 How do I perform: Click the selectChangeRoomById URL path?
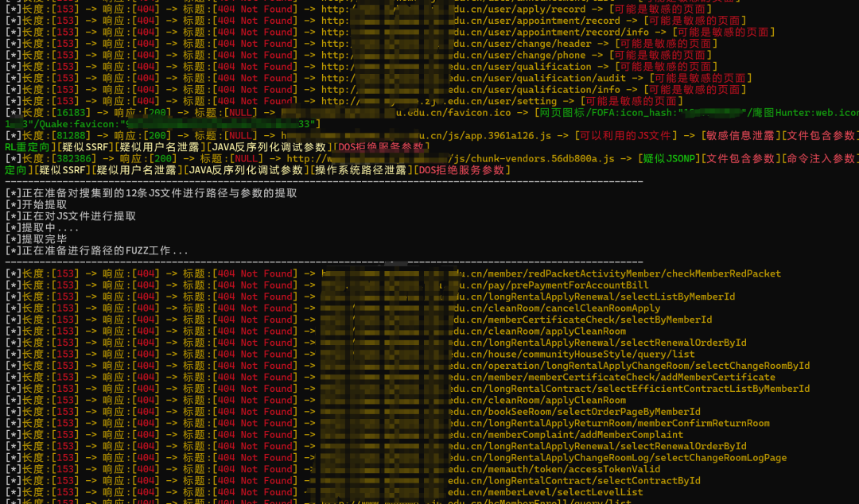(646, 366)
